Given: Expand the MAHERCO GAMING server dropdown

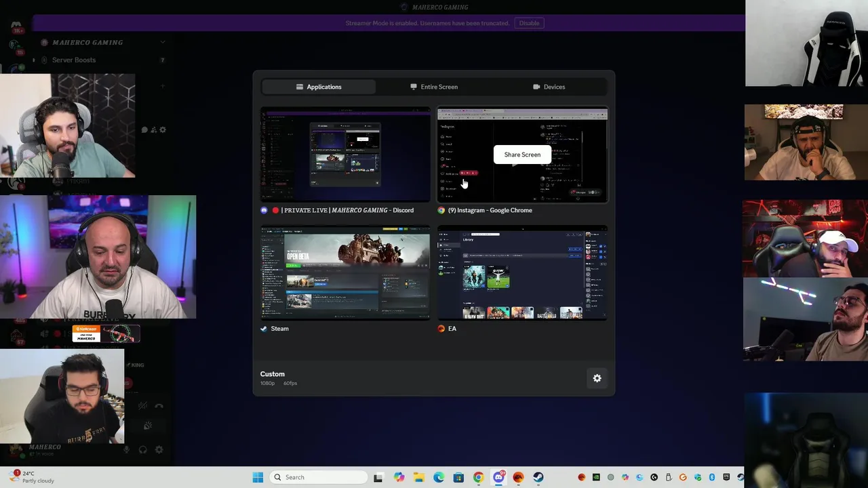Looking at the screenshot, I should point(162,42).
